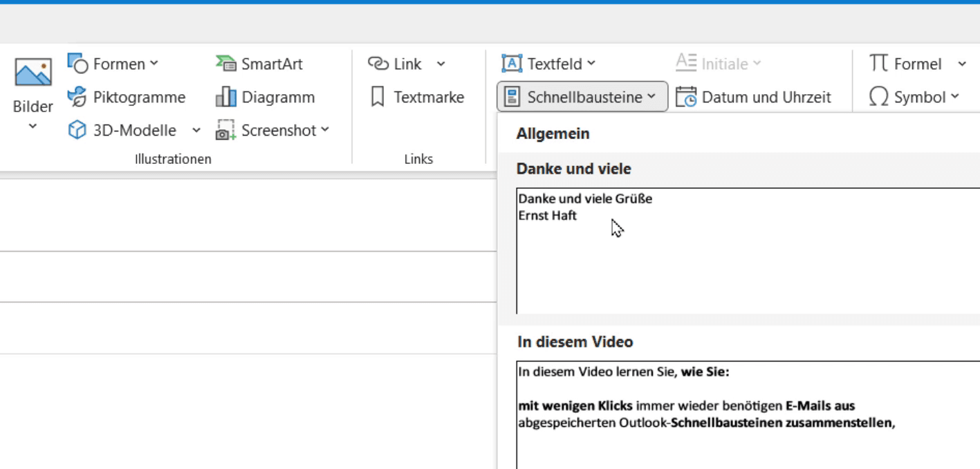The height and width of the screenshot is (469, 980).
Task: Click the SmartArt icon
Action: 226,64
